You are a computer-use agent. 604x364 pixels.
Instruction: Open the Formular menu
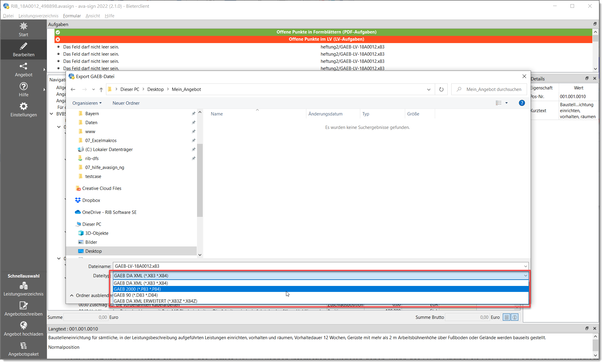tap(72, 16)
